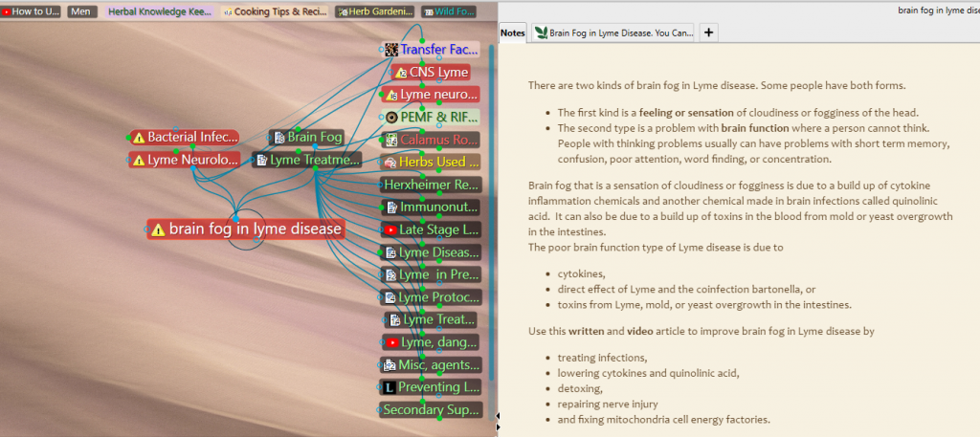
Task: Click the document icon of Lyme Treatme... parent thought
Action: point(262,161)
